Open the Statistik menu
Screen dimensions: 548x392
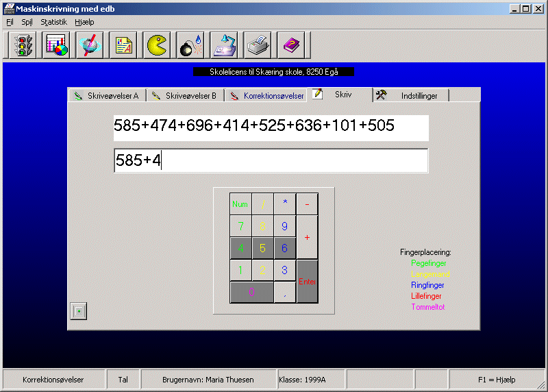(x=53, y=22)
